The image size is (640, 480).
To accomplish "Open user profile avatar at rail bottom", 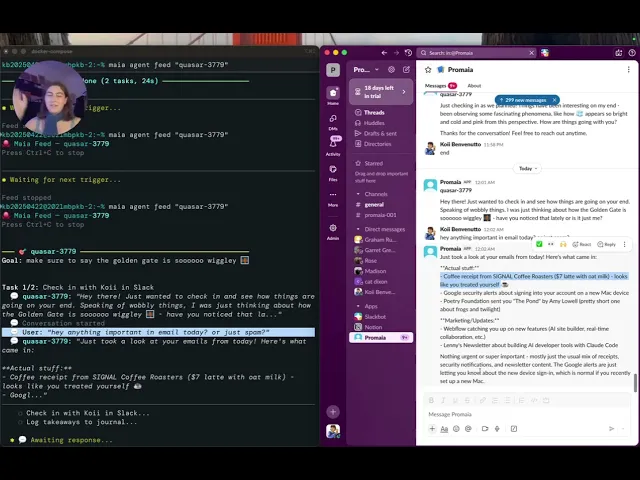I will [x=333, y=431].
